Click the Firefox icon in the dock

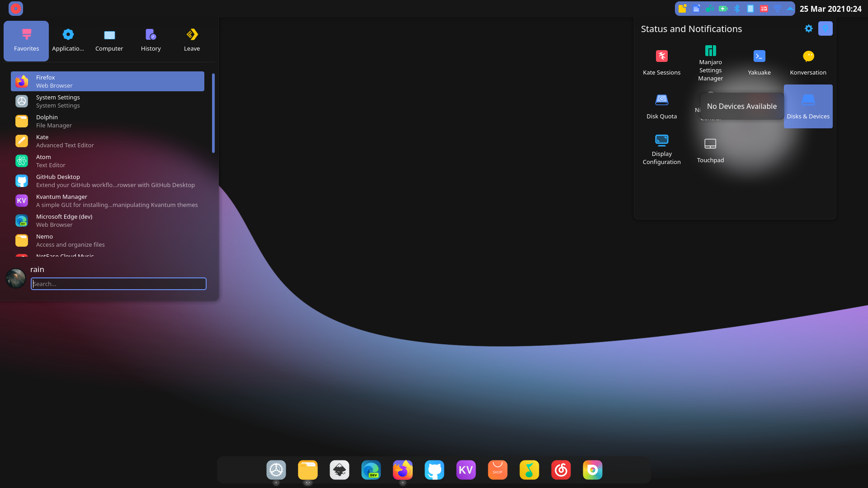(403, 470)
